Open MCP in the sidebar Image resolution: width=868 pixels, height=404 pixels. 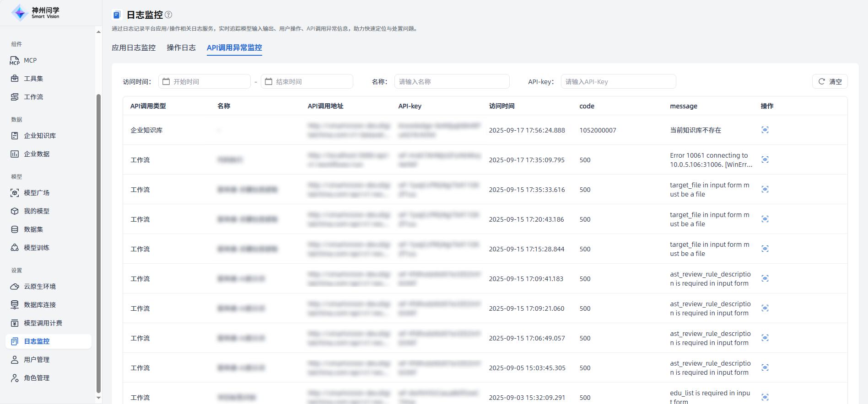point(30,60)
